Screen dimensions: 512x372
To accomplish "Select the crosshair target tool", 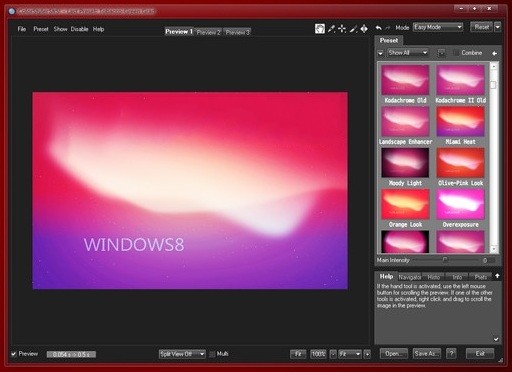I will (x=342, y=29).
